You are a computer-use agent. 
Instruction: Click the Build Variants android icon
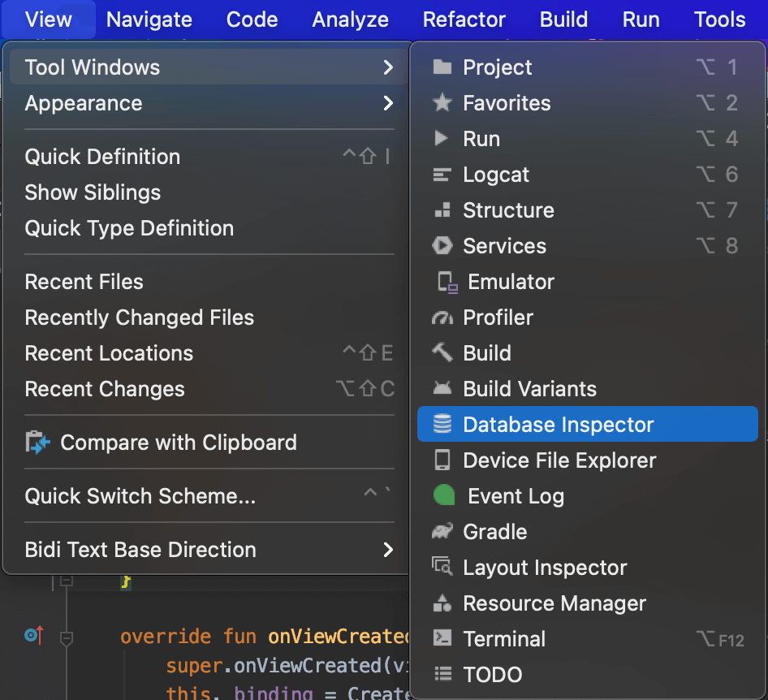pos(442,388)
